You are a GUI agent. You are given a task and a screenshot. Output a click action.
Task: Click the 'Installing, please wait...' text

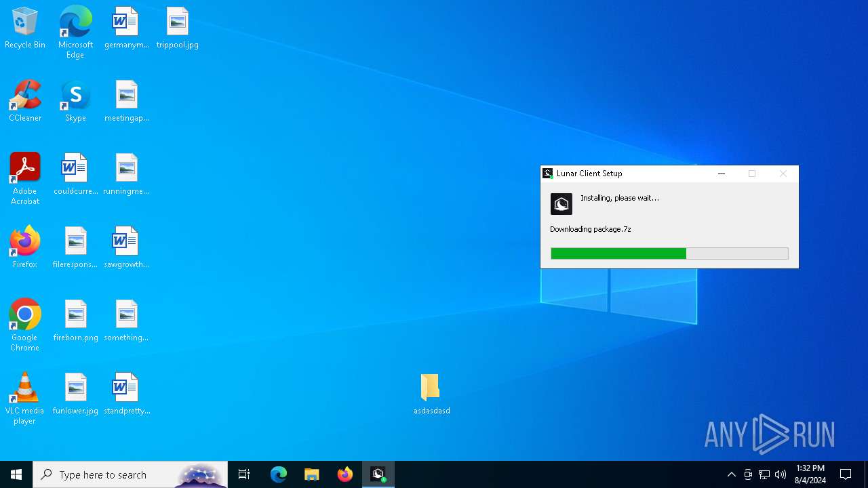[620, 198]
